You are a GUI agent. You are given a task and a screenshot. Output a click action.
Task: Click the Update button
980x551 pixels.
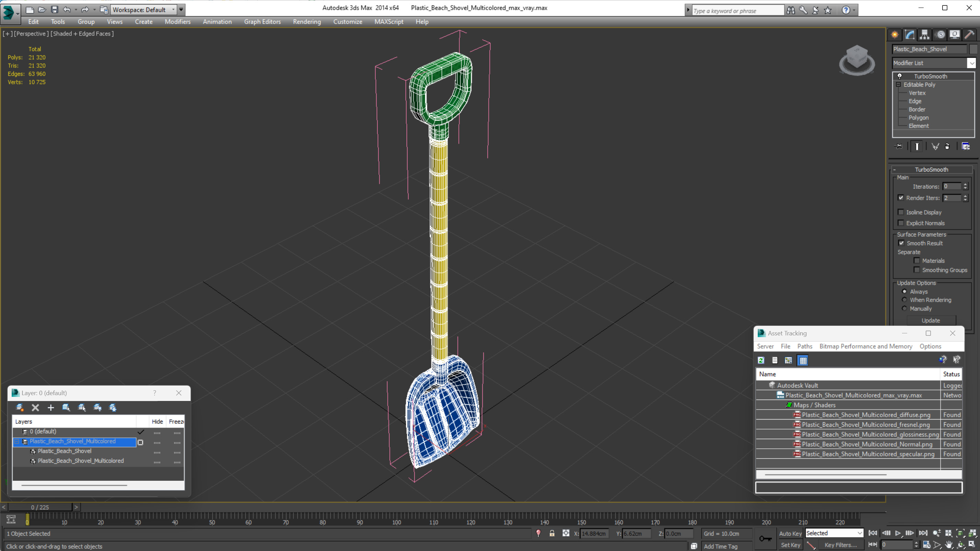[931, 321]
